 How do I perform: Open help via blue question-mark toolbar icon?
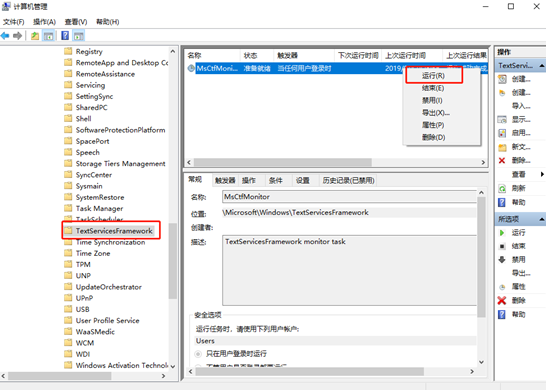65,36
